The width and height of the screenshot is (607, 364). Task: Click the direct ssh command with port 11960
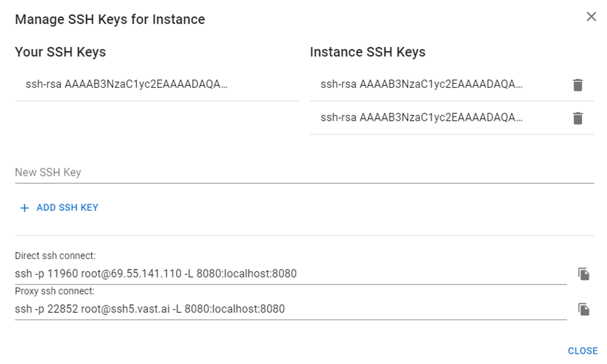(156, 274)
